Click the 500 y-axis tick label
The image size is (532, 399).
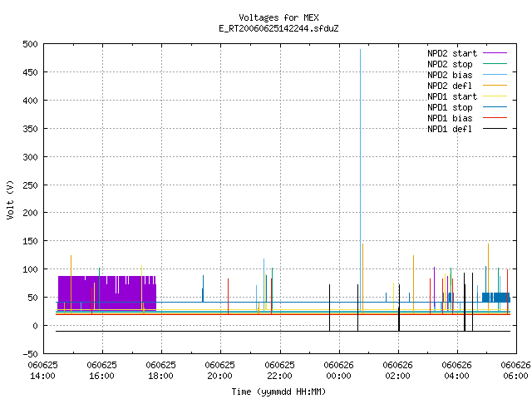click(x=30, y=44)
